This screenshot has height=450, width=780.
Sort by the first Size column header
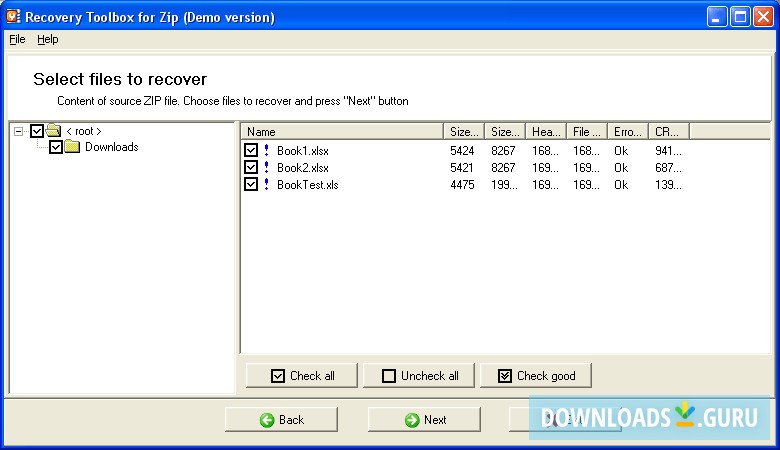coord(464,132)
